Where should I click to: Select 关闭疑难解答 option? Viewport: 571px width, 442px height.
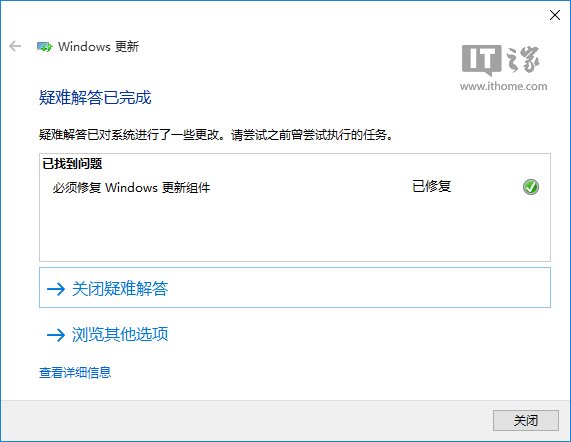tap(295, 288)
